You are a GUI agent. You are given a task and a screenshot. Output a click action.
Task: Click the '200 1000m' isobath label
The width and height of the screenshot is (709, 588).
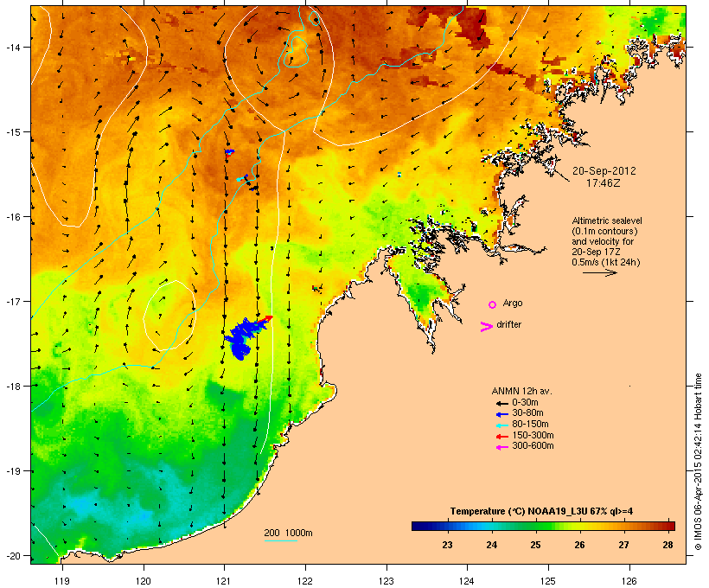point(288,533)
